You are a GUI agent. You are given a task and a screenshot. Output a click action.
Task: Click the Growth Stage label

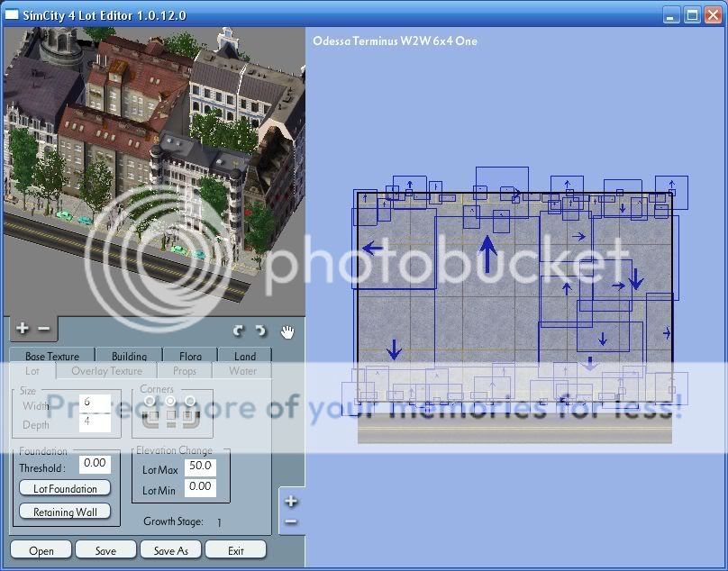pyautogui.click(x=173, y=521)
